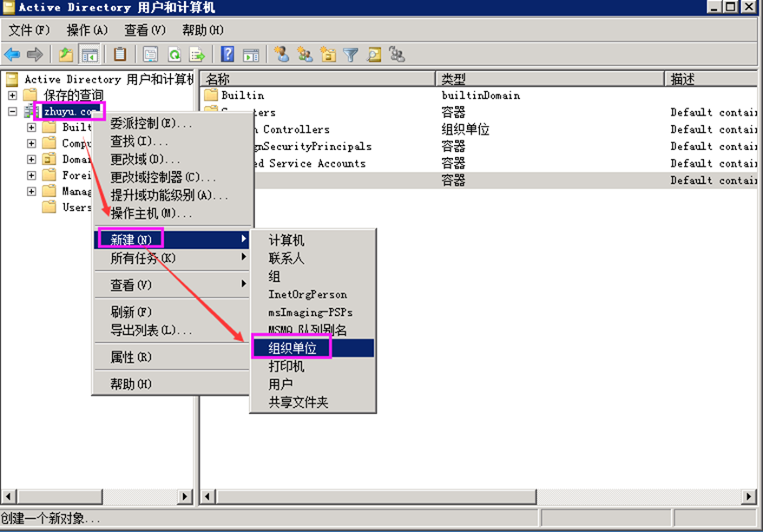
Task: Collapse the zhuyu.com domain node
Action: (x=14, y=110)
